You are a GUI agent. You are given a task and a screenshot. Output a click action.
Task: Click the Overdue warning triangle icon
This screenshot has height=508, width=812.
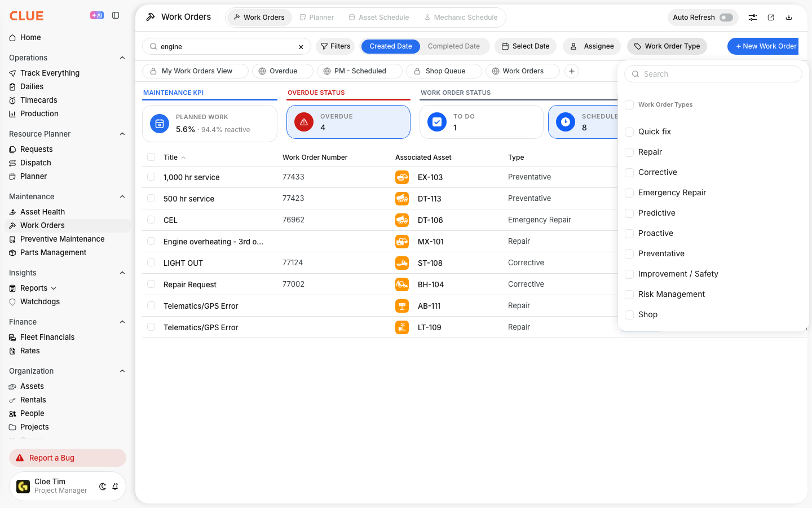(x=304, y=122)
